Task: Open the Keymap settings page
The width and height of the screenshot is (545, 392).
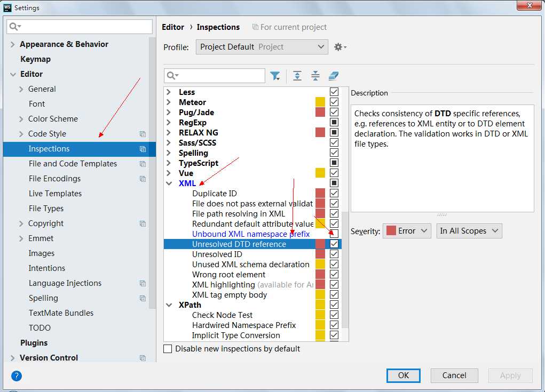Action: point(35,59)
